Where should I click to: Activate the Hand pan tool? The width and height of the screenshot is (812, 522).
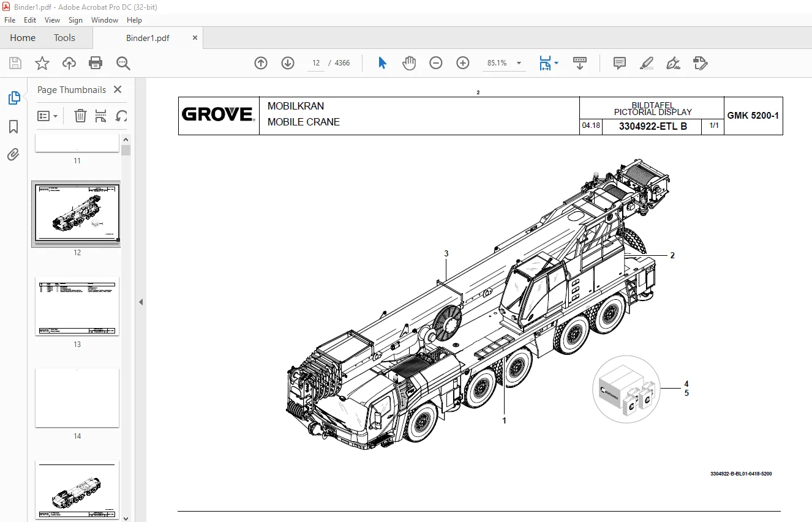[x=409, y=63]
